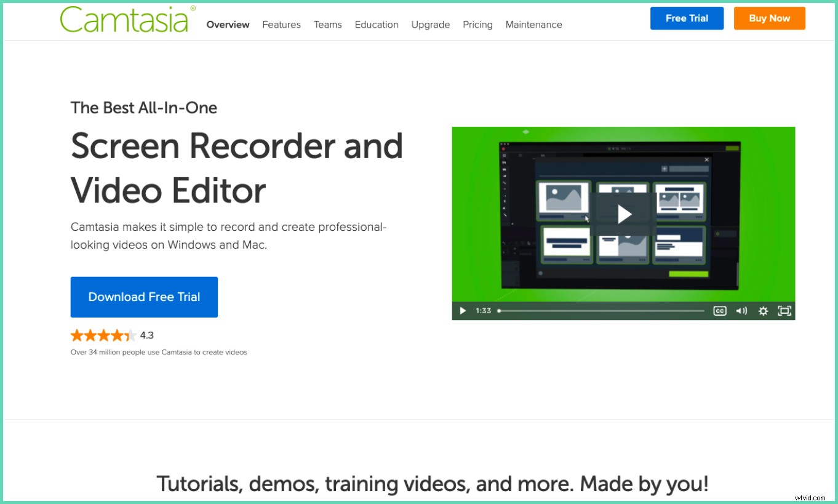Click the orange Buy Now button
Viewport: 838px width, 504px height.
click(769, 18)
